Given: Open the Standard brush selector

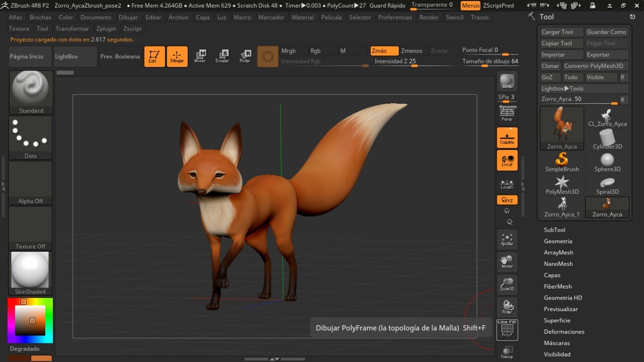Looking at the screenshot, I should pos(31,92).
